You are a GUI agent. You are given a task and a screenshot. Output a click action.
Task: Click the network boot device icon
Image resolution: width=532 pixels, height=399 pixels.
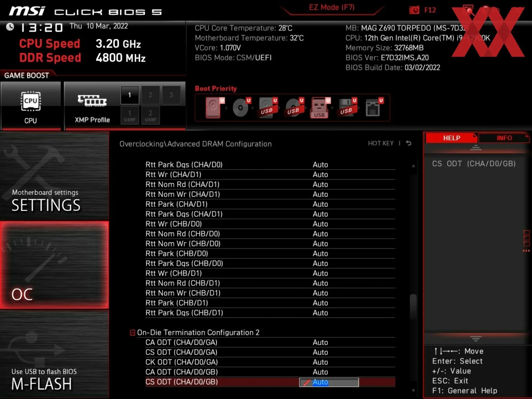[x=373, y=108]
